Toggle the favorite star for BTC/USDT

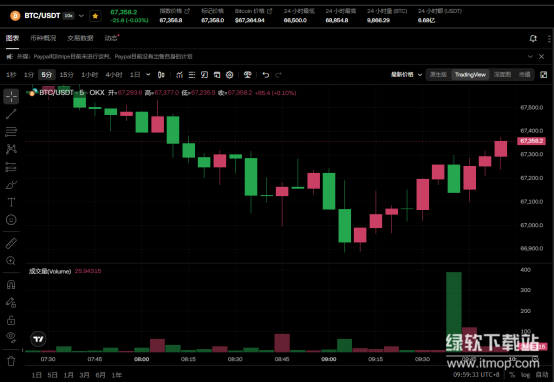(x=95, y=16)
